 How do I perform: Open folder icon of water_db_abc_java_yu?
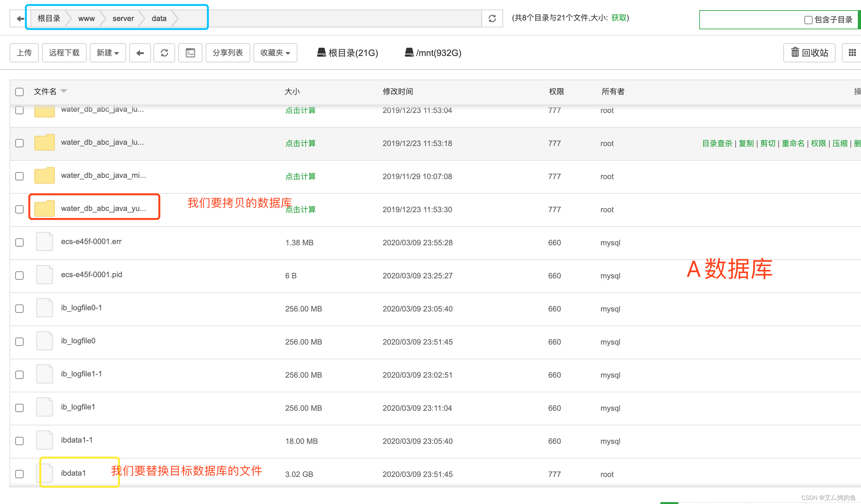pos(44,209)
